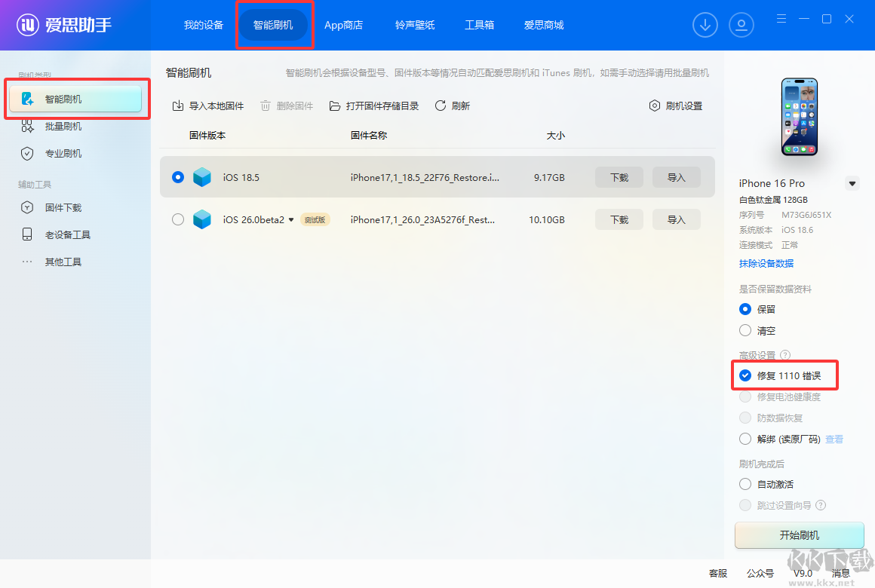Click the 打开固件存储目录 folder icon
The width and height of the screenshot is (875, 588).
335,106
